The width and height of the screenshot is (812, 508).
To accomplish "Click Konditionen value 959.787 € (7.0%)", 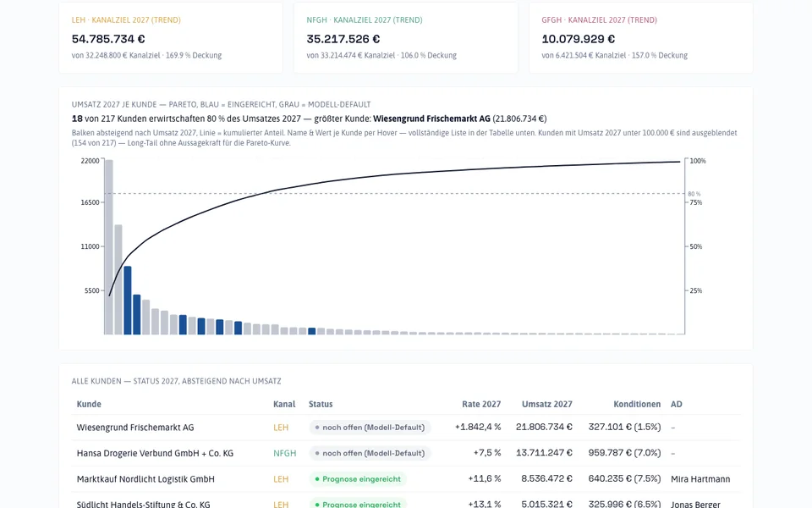I will pos(624,453).
